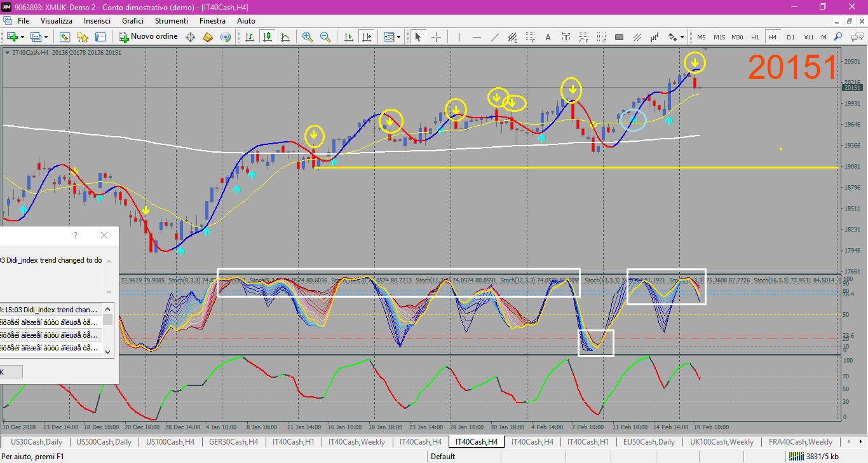Draw a vertical line tool

click(x=459, y=37)
